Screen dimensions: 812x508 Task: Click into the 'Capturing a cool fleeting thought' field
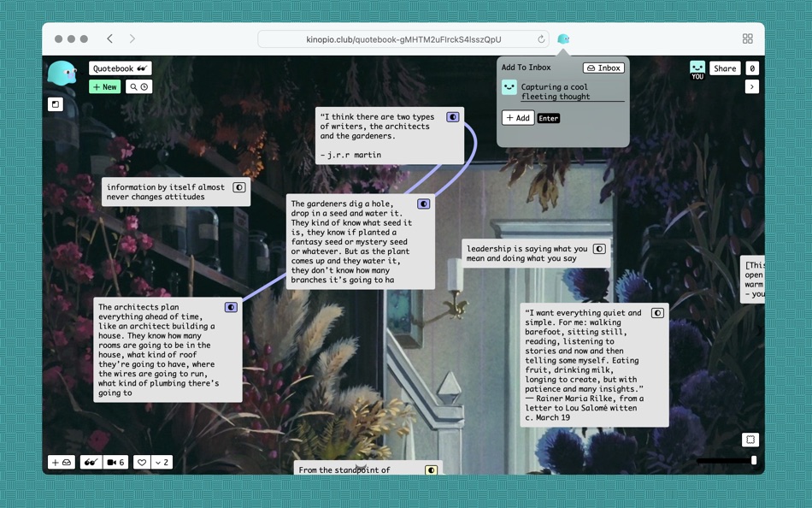click(572, 92)
